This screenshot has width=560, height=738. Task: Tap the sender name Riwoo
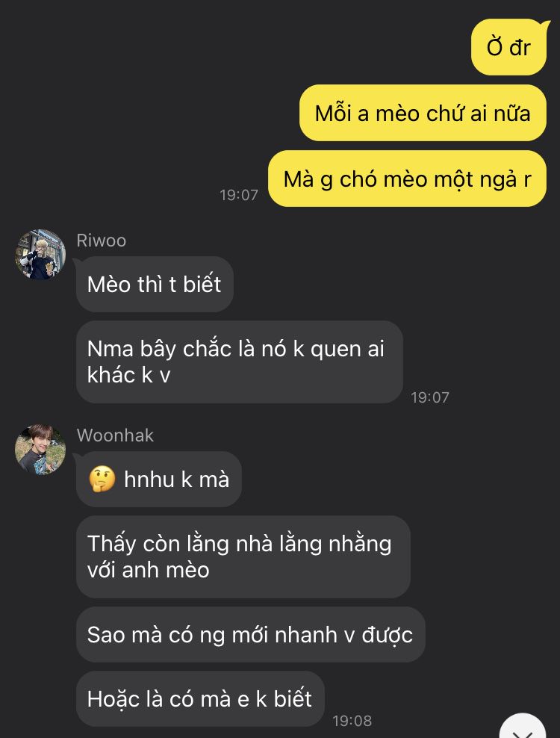click(x=102, y=241)
